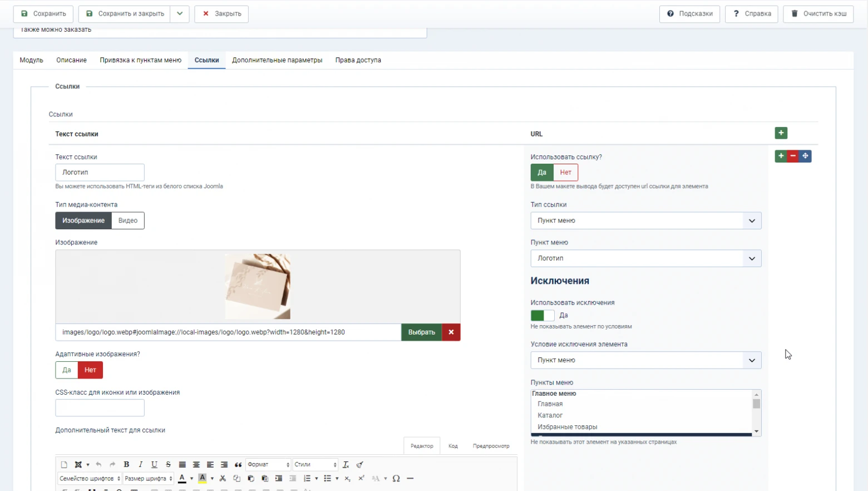Open the Тип ссылки dropdown

click(646, 220)
